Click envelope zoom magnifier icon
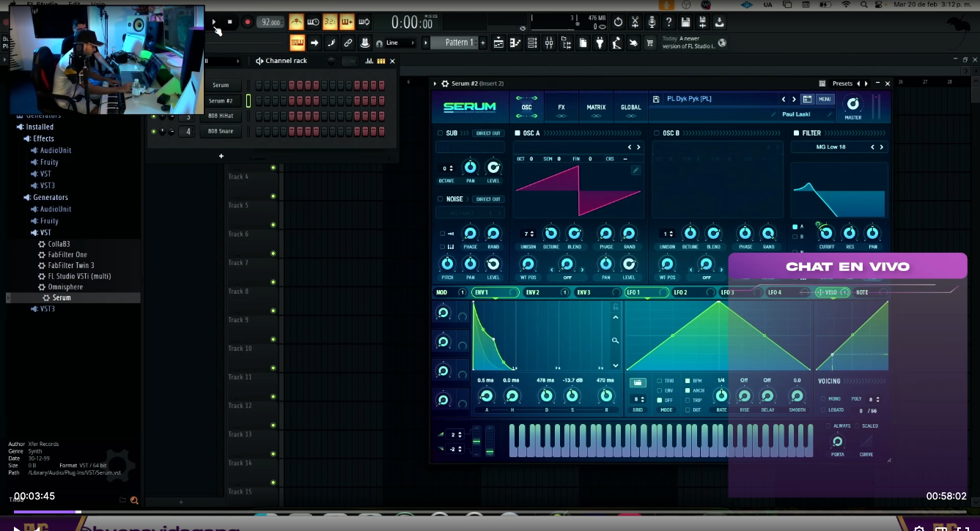Viewport: 980px width, 531px height. pos(615,341)
